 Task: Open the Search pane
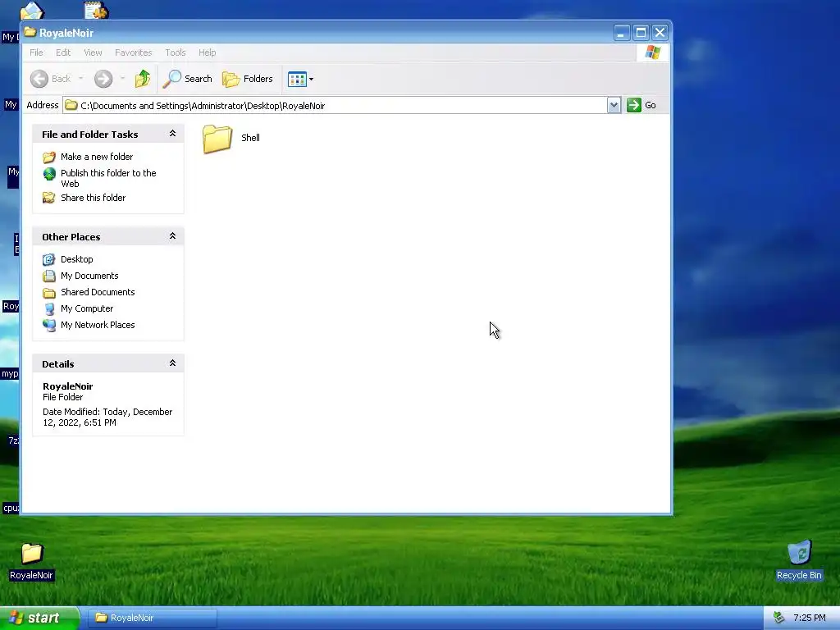[188, 79]
